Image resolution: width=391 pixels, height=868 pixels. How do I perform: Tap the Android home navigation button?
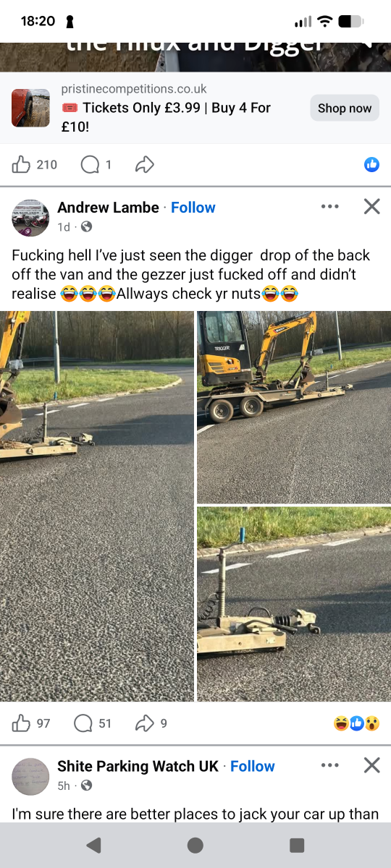[195, 845]
